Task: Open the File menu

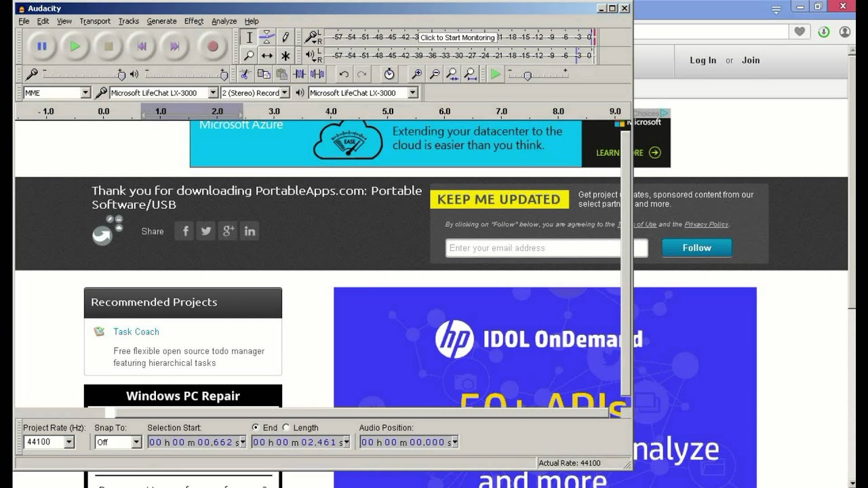Action: pyautogui.click(x=24, y=21)
